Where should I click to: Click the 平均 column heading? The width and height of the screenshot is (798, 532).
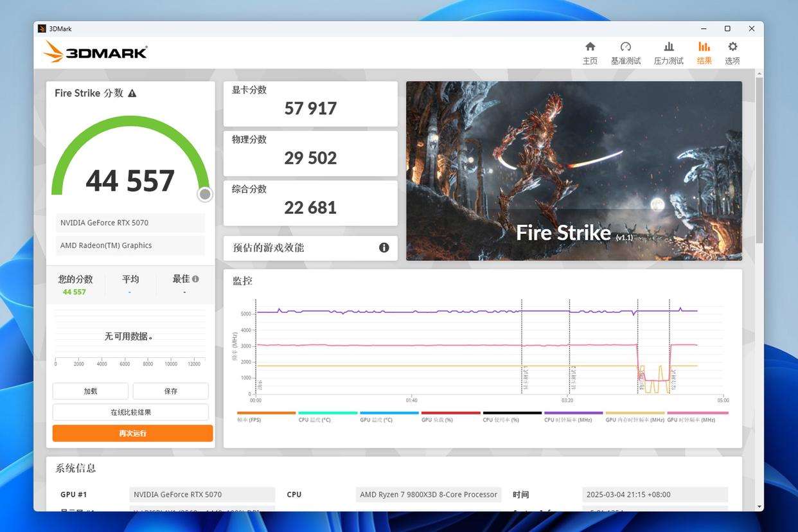pos(130,279)
